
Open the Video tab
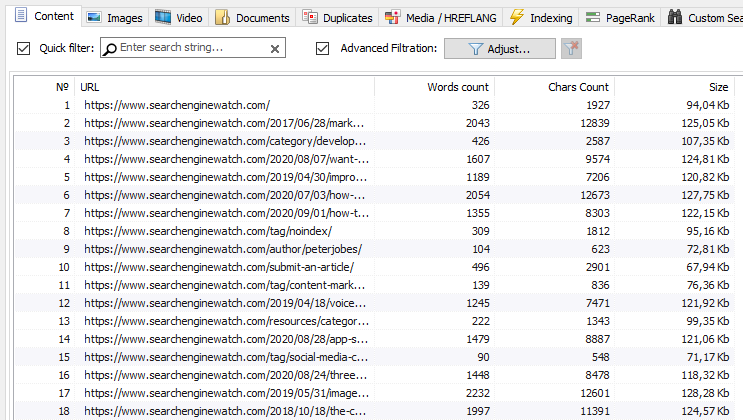coord(179,18)
